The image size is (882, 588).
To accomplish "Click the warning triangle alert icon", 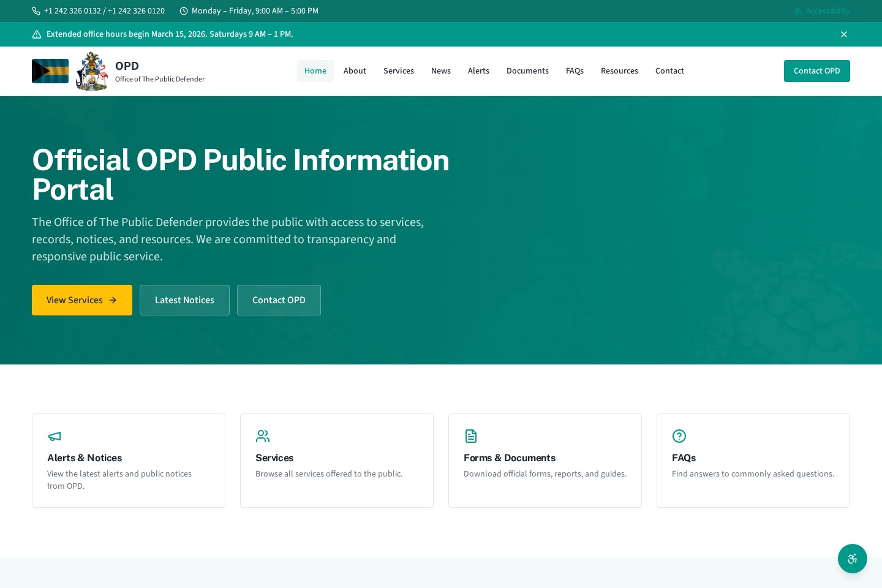I will point(37,34).
